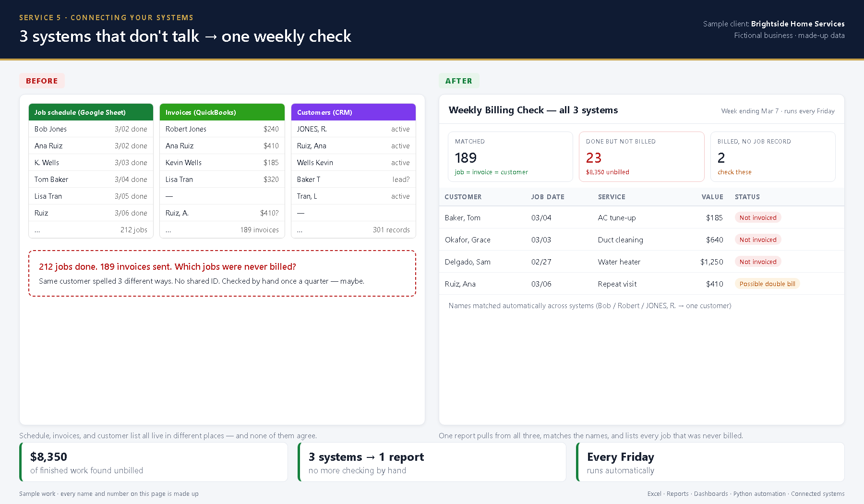Click the page title about 3 systems
Screen dimensions: 864x504
[185, 36]
